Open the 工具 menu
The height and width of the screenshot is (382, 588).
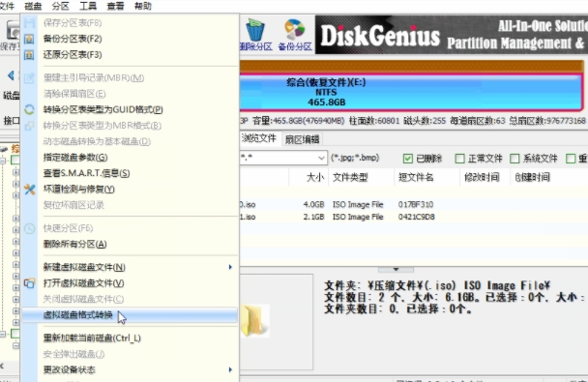(x=88, y=6)
